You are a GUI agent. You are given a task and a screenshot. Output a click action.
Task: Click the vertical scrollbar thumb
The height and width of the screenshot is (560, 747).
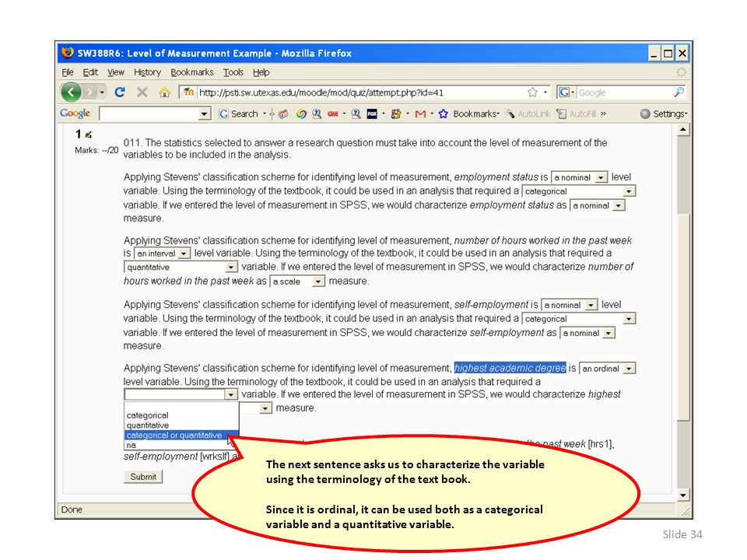pos(683,317)
